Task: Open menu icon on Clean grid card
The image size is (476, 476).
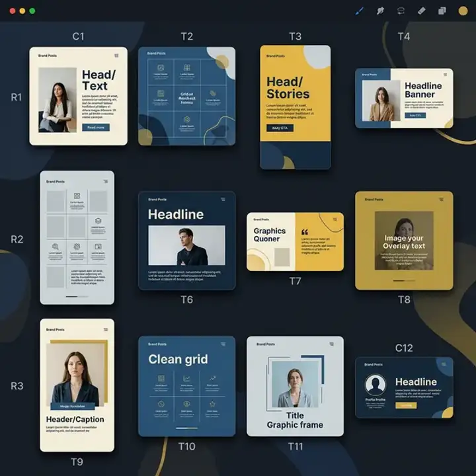Action: tap(223, 344)
